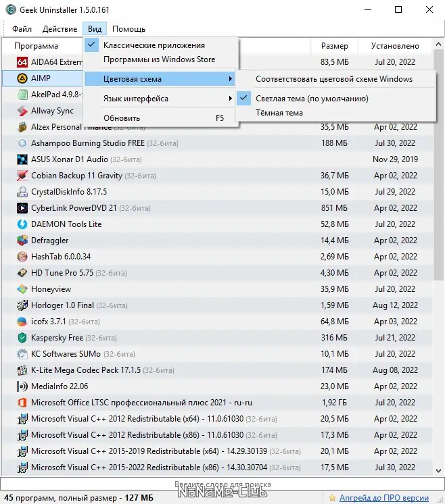Click the AkelPad notepad icon

pyautogui.click(x=22, y=95)
